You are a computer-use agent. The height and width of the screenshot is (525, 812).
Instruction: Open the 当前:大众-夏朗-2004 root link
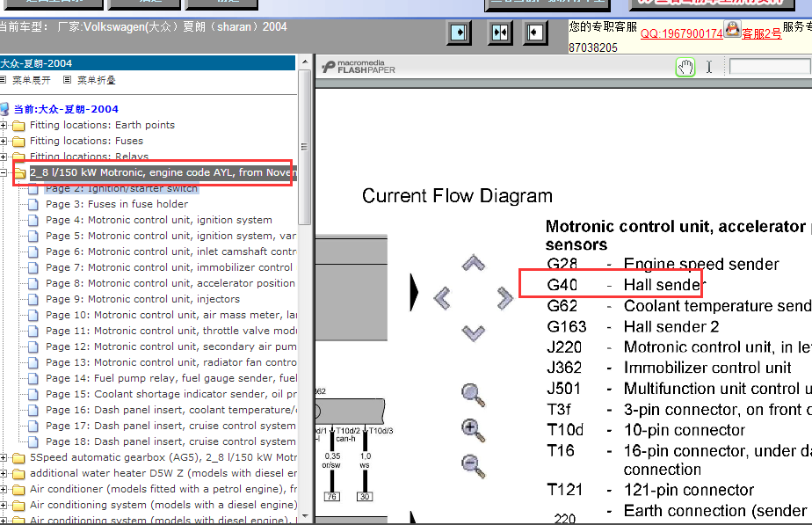tap(66, 109)
